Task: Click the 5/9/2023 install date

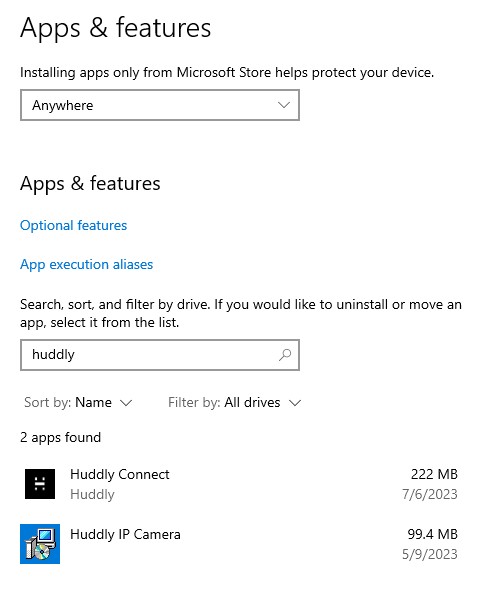Action: (430, 554)
